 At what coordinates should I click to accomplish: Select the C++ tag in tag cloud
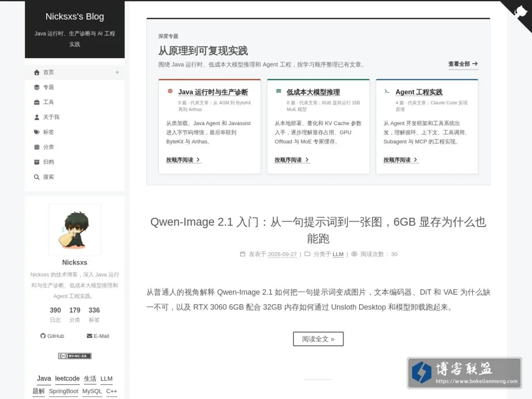[x=112, y=391]
